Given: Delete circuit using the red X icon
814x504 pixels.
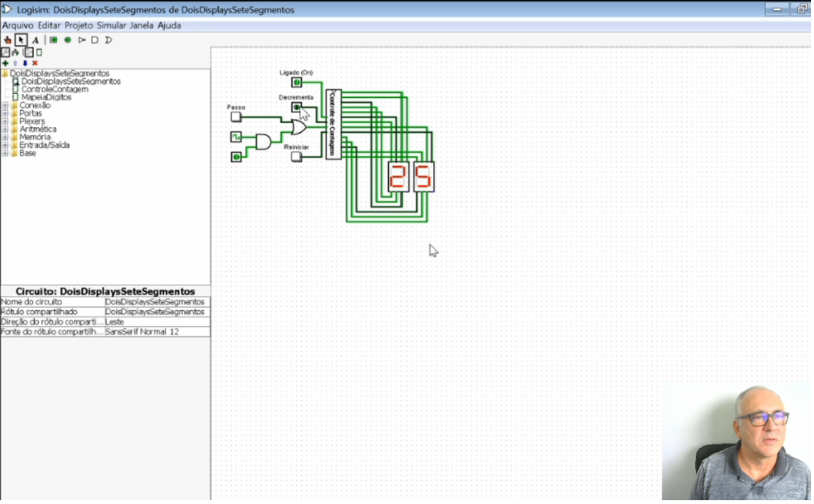Looking at the screenshot, I should 35,63.
